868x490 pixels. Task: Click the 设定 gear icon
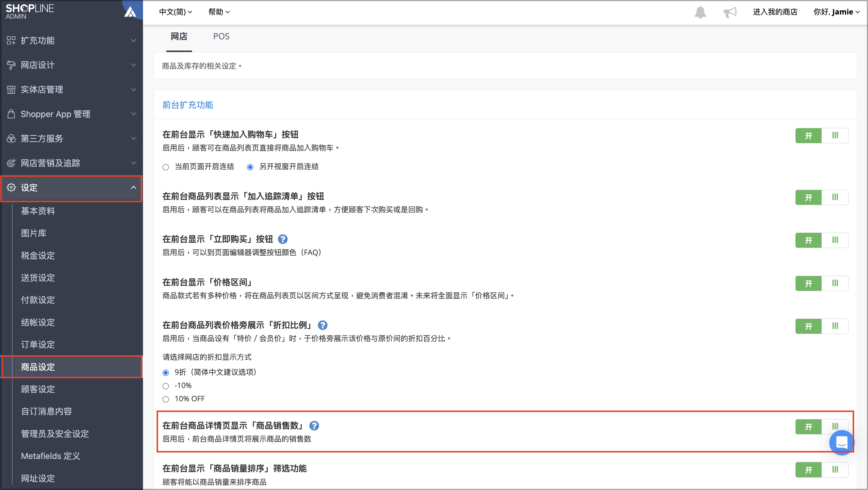11,187
